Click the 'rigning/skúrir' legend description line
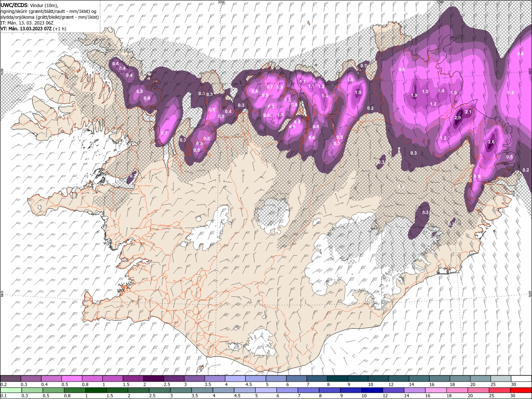This screenshot has width=532, height=399. (x=48, y=11)
